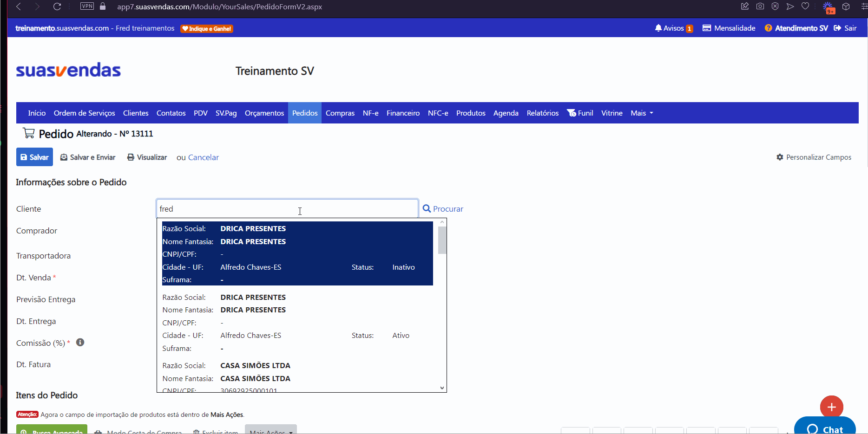Bookmark the page with the heart icon
868x434 pixels.
[x=805, y=6]
